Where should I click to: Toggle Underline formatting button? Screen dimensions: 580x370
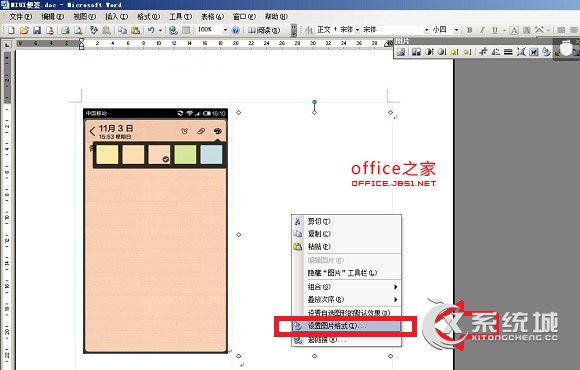click(x=495, y=30)
